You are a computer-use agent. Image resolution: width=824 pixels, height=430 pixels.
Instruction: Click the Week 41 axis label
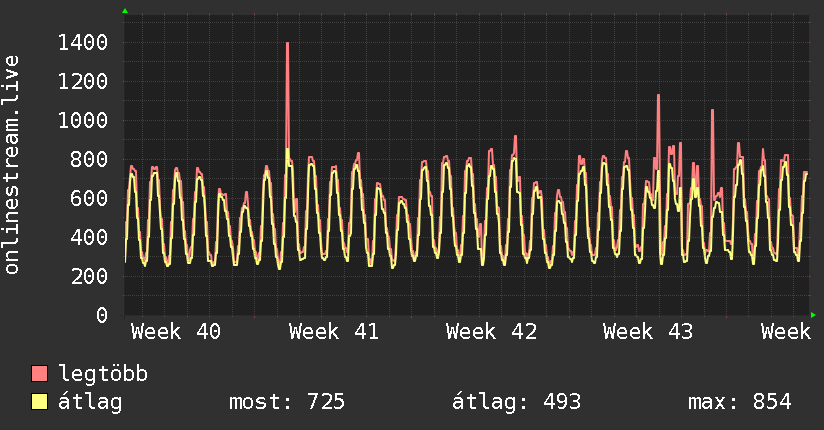coord(334,332)
